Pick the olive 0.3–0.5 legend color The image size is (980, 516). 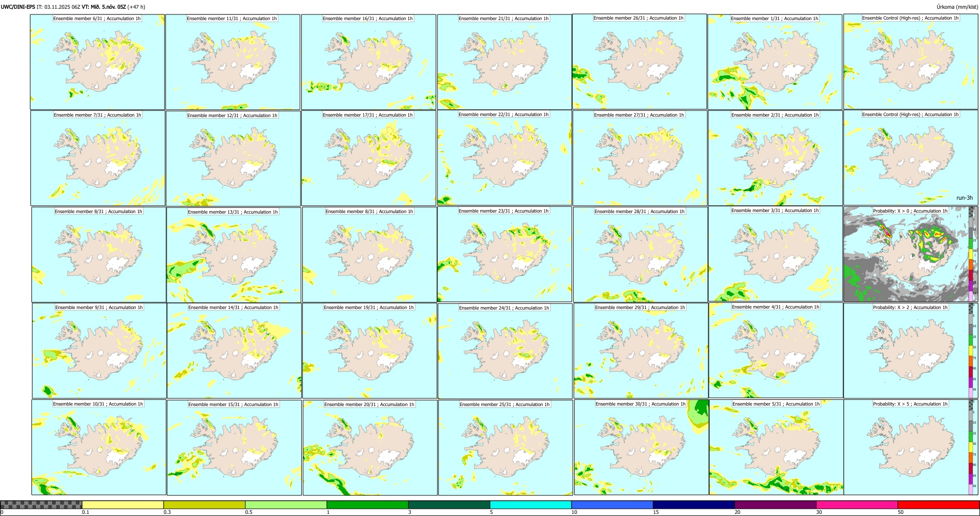(x=204, y=505)
